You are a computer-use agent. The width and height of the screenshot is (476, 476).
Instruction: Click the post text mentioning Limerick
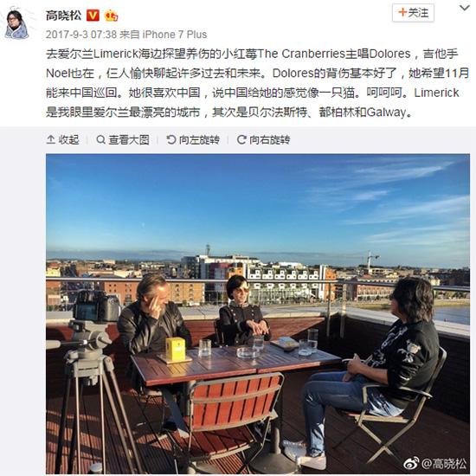coord(257,83)
